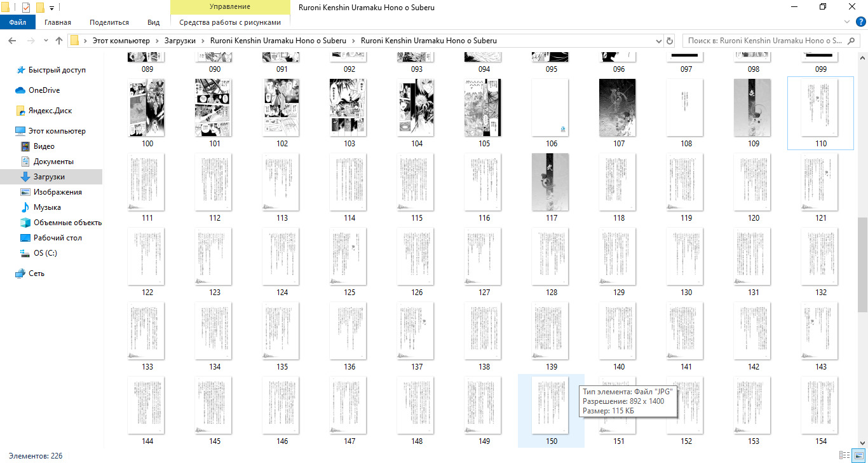
Task: Click the Back navigation arrow
Action: [x=11, y=41]
